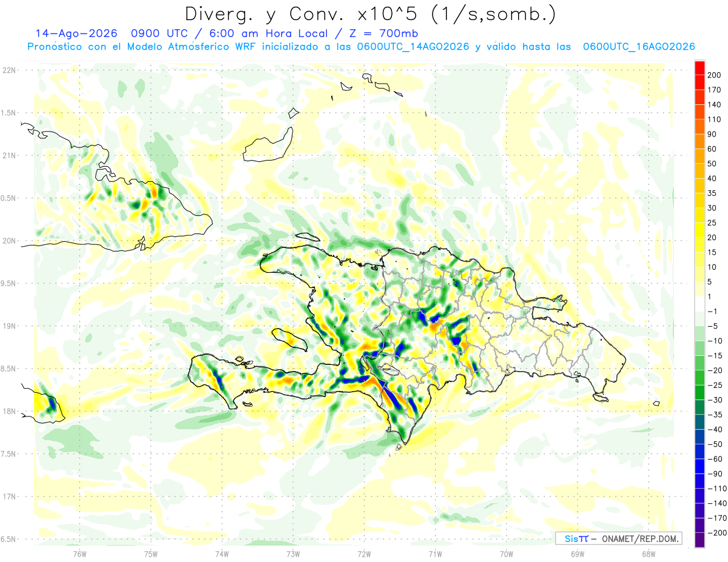Click the "73W" longitude label

(x=293, y=553)
